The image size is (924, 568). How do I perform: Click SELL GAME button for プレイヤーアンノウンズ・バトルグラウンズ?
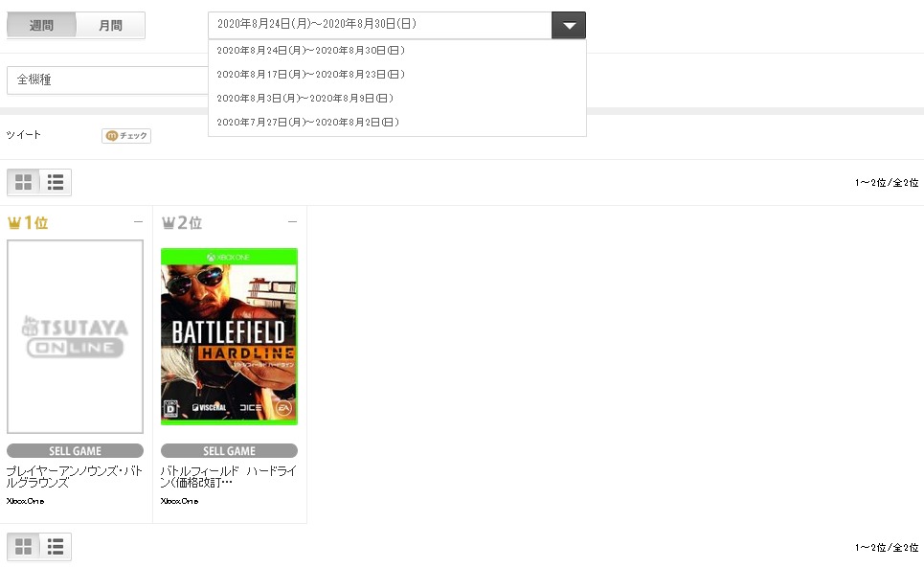coord(75,451)
